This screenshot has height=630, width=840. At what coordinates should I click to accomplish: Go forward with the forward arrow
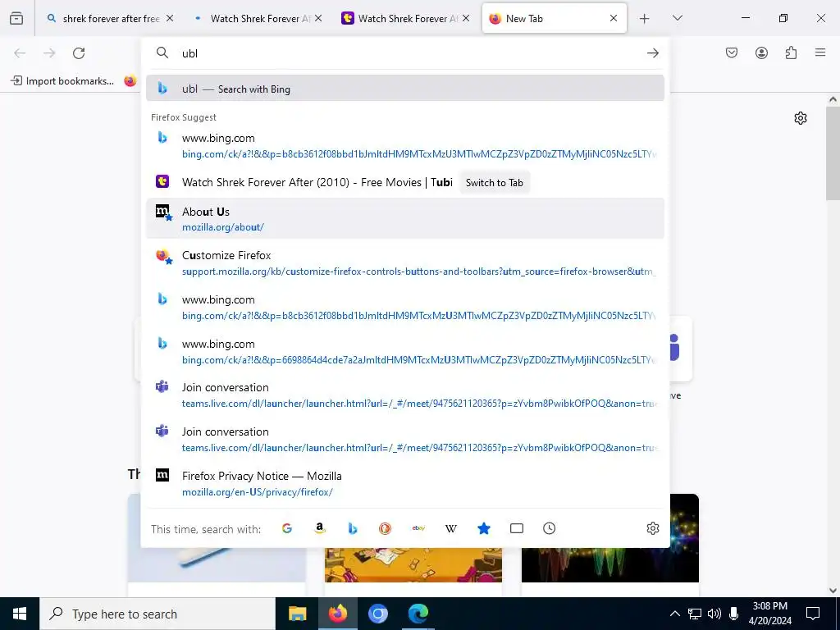49,53
